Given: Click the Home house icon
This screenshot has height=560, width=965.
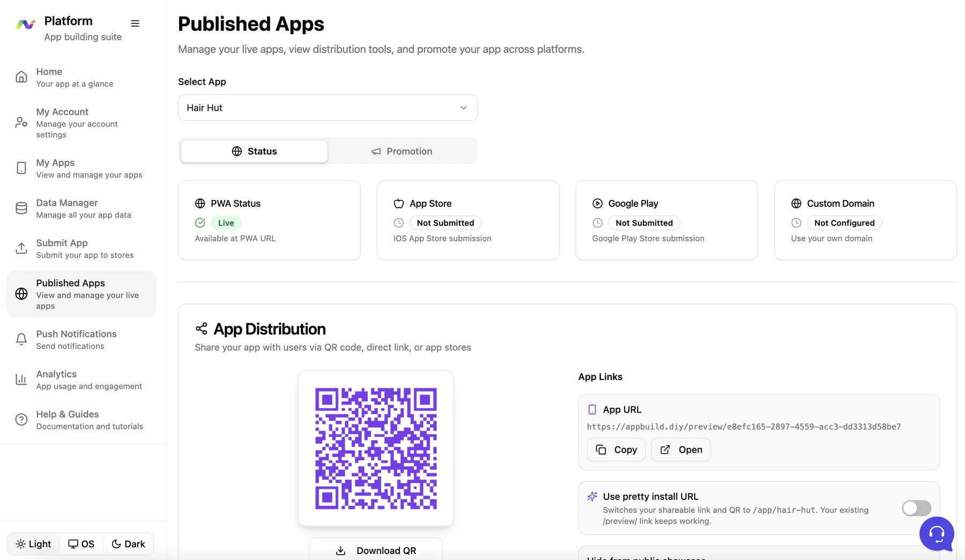Looking at the screenshot, I should point(21,77).
